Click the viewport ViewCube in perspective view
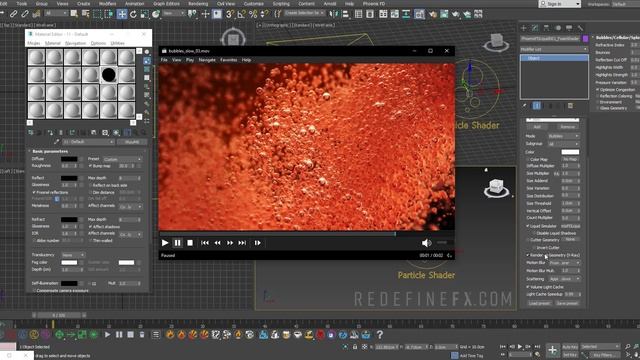This screenshot has width=640, height=360. pyautogui.click(x=496, y=189)
